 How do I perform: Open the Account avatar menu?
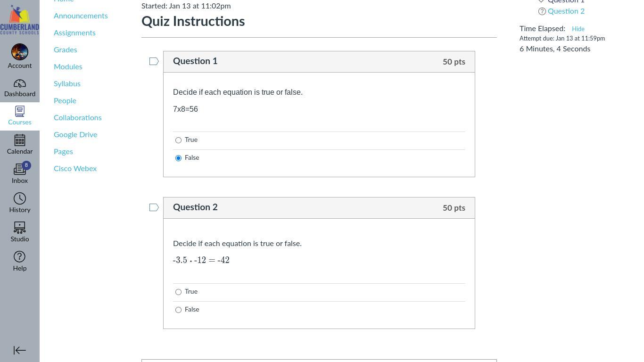click(20, 52)
